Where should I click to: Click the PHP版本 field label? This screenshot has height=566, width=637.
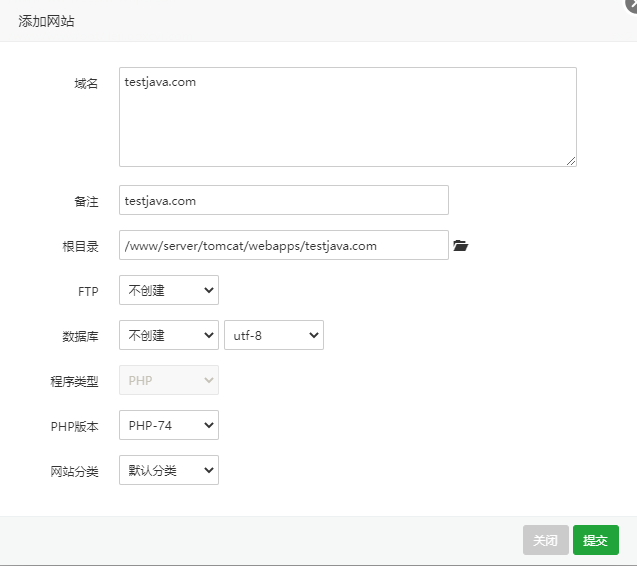coord(75,427)
